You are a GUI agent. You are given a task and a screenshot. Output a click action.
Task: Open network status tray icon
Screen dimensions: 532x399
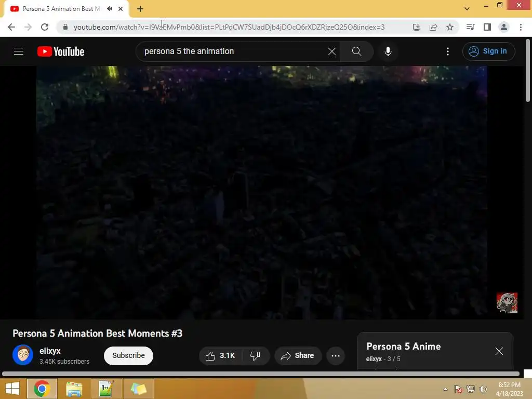tap(471, 389)
